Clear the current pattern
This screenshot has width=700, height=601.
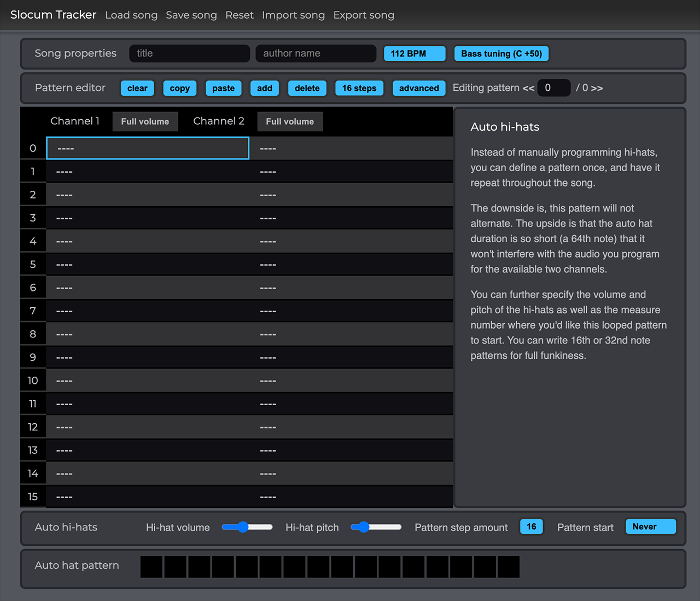(137, 88)
